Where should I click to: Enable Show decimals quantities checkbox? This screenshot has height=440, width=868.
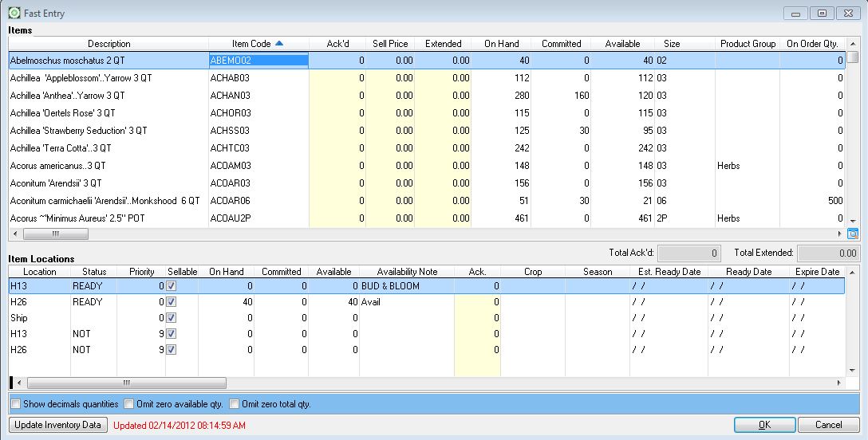point(16,404)
